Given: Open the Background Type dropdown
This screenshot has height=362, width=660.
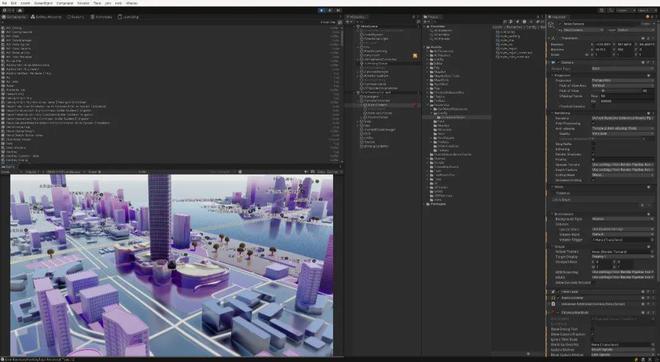Looking at the screenshot, I should 623,219.
